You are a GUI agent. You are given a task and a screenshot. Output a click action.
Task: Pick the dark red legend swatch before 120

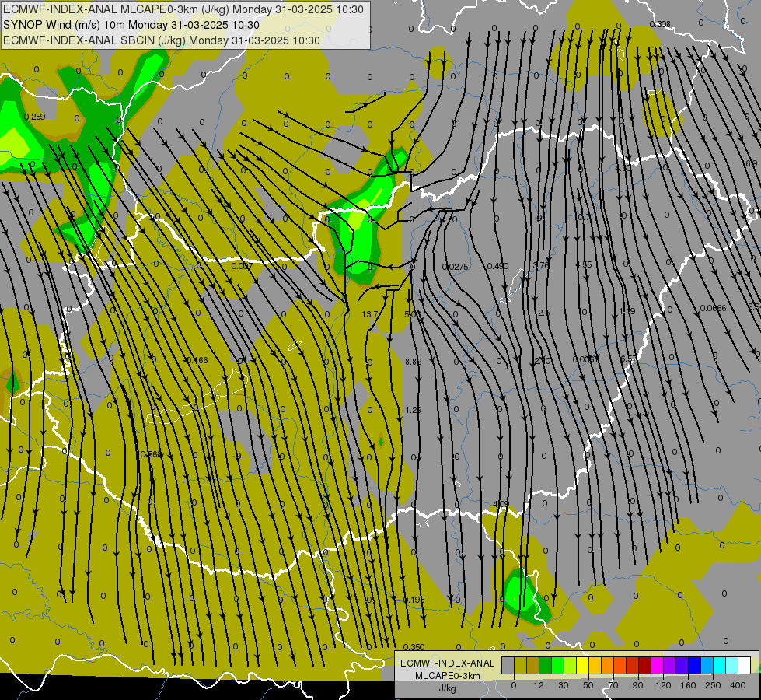pos(644,665)
